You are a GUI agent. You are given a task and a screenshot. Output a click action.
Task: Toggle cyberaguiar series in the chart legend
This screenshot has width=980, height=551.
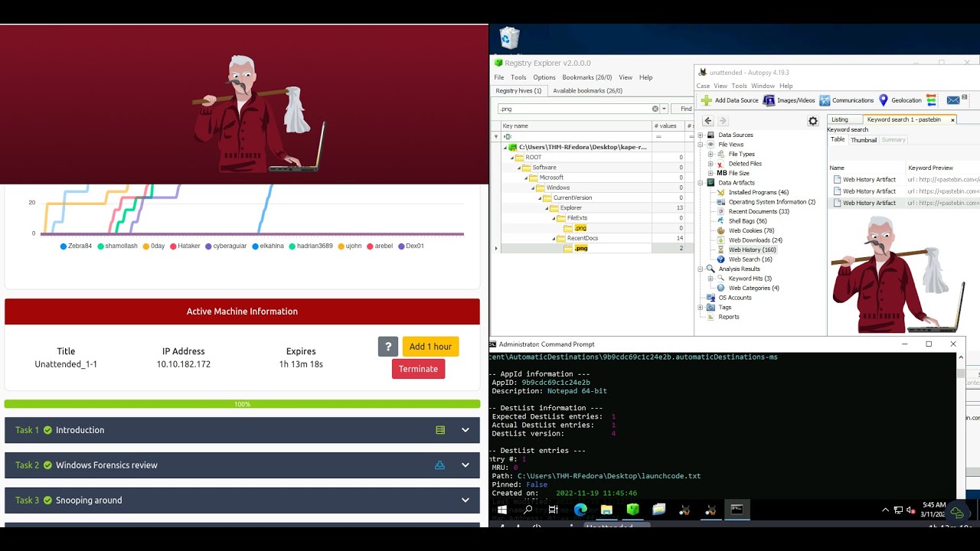(226, 246)
